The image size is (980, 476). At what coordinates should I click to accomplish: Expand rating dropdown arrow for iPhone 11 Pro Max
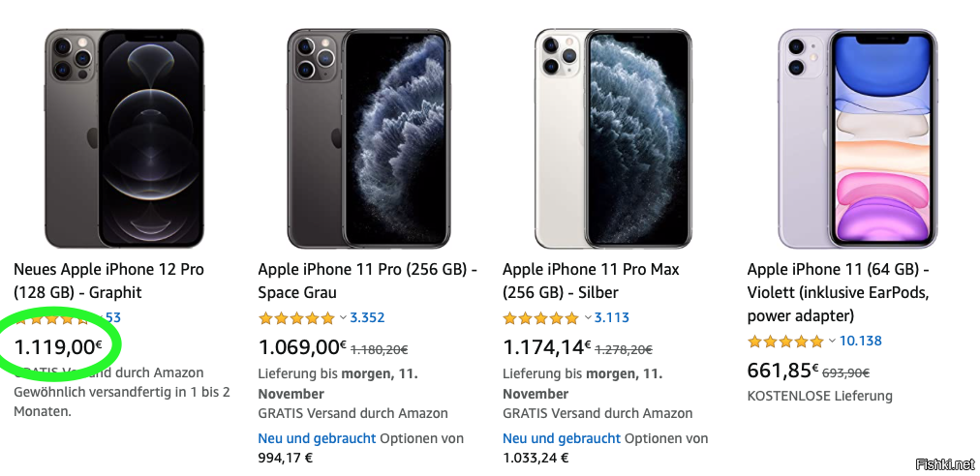click(587, 317)
